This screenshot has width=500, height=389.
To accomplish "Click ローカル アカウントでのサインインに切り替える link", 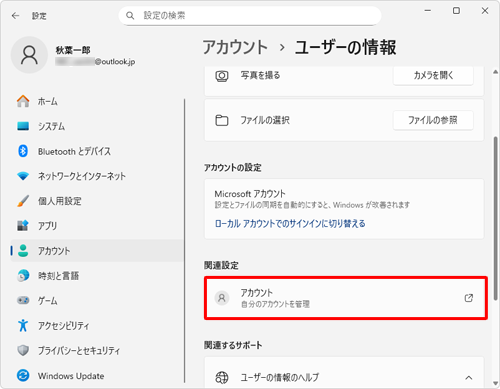I will (290, 223).
